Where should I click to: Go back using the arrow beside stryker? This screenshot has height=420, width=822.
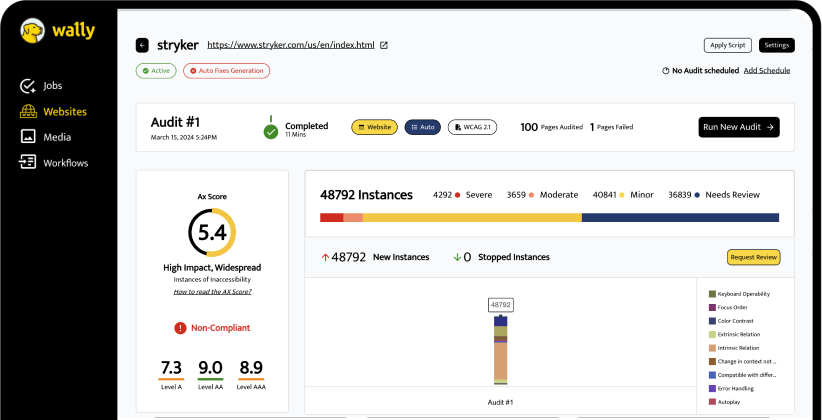[x=142, y=45]
